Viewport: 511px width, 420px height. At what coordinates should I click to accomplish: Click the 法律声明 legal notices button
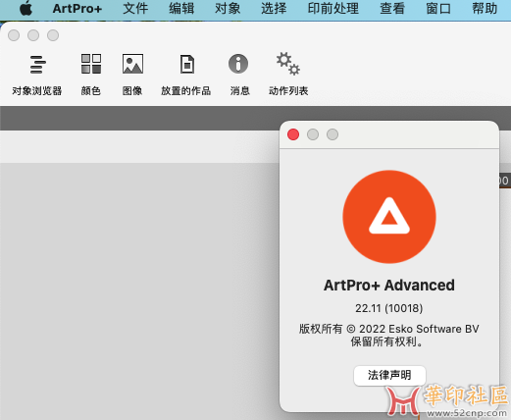(389, 375)
